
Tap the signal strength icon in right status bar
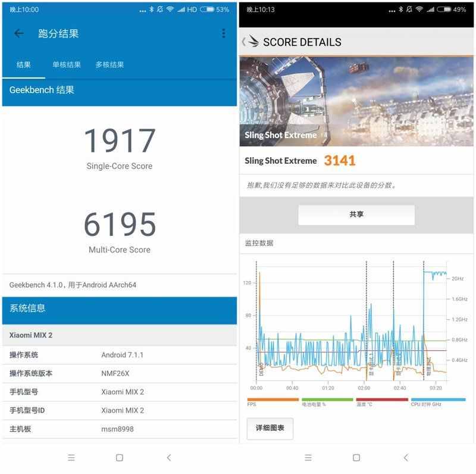pyautogui.click(x=430, y=10)
